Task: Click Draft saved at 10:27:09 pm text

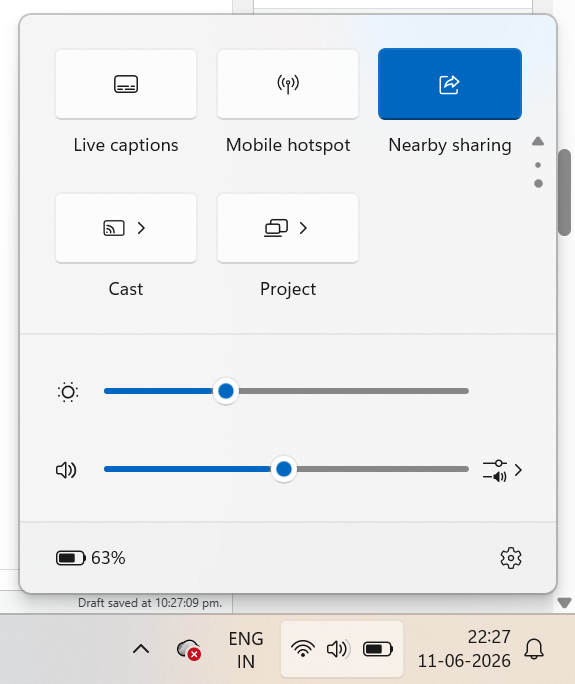Action: click(x=150, y=603)
